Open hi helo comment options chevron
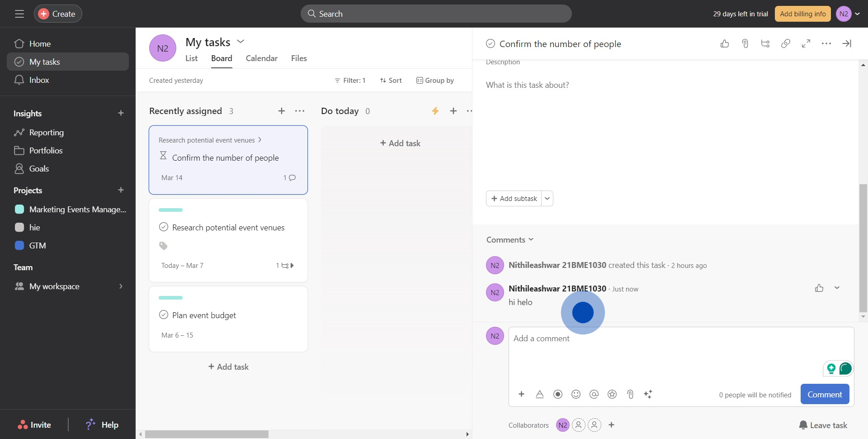This screenshot has height=439, width=868. tap(837, 288)
